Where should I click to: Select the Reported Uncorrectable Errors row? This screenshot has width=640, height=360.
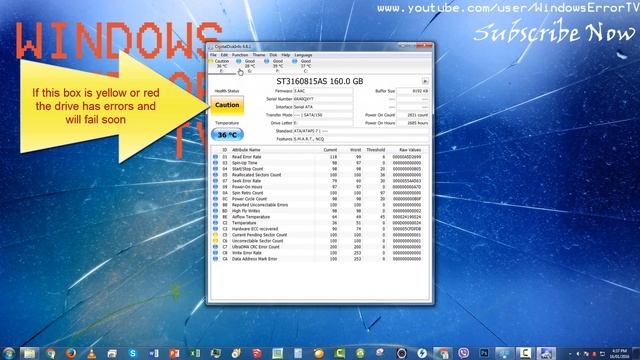(318, 205)
